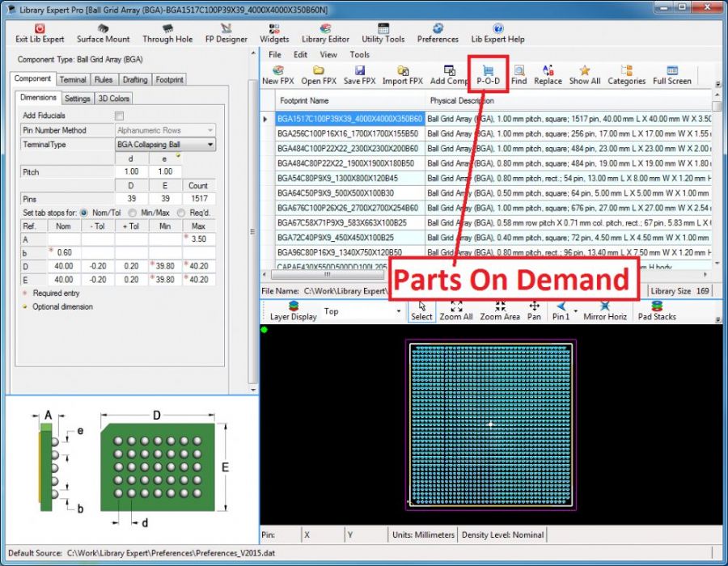728x566 pixels.
Task: Open Layer Display settings
Action: (x=293, y=310)
